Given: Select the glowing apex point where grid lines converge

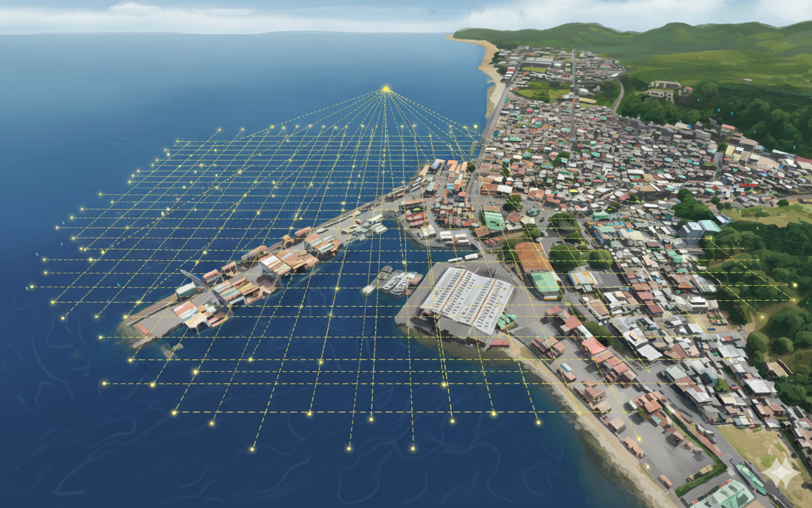Looking at the screenshot, I should point(386,90).
